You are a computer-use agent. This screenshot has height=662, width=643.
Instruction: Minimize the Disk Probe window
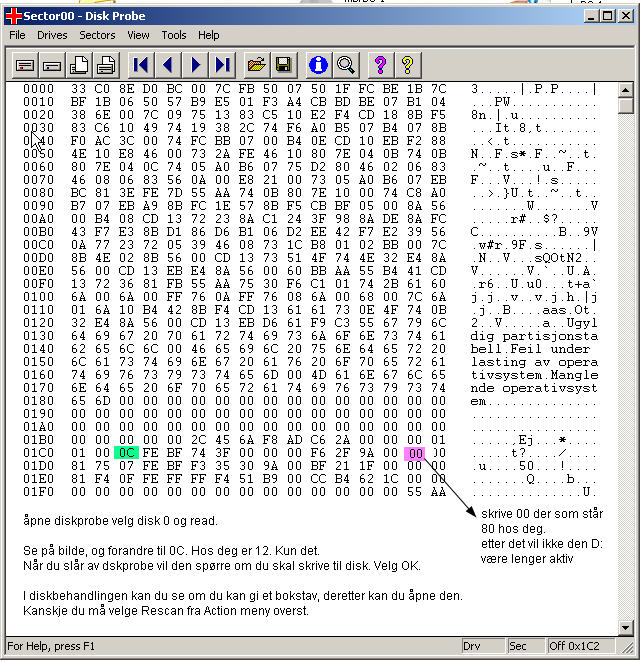[x=591, y=16]
